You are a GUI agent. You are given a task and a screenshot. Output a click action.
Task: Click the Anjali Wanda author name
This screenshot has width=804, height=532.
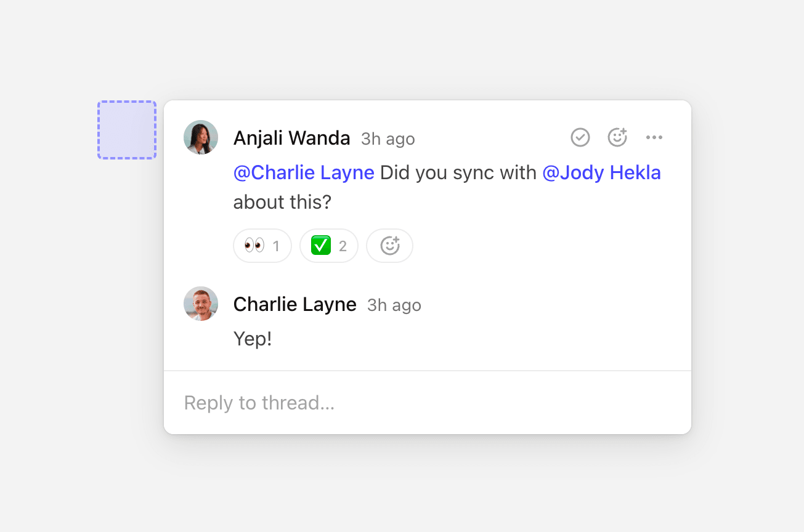291,139
